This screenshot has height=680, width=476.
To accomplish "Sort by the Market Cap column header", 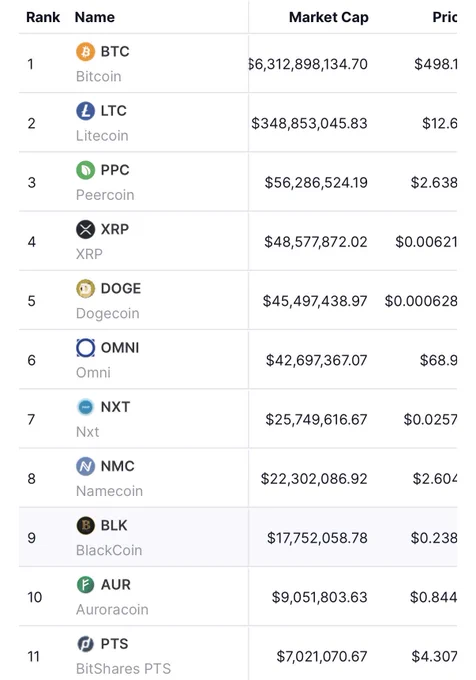I will click(329, 17).
